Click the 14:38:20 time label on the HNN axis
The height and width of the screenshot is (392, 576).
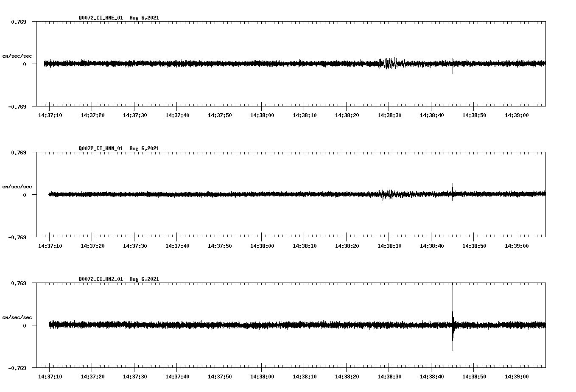[x=347, y=246]
